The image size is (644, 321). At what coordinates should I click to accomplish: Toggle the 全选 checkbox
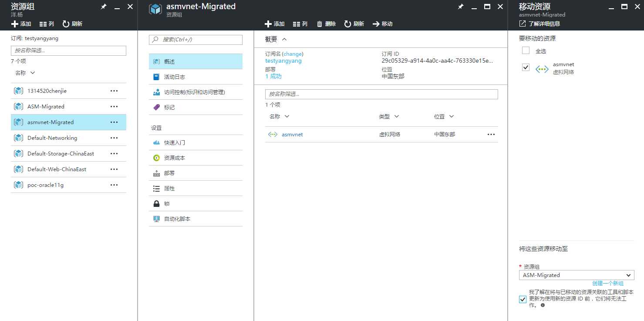tap(526, 51)
